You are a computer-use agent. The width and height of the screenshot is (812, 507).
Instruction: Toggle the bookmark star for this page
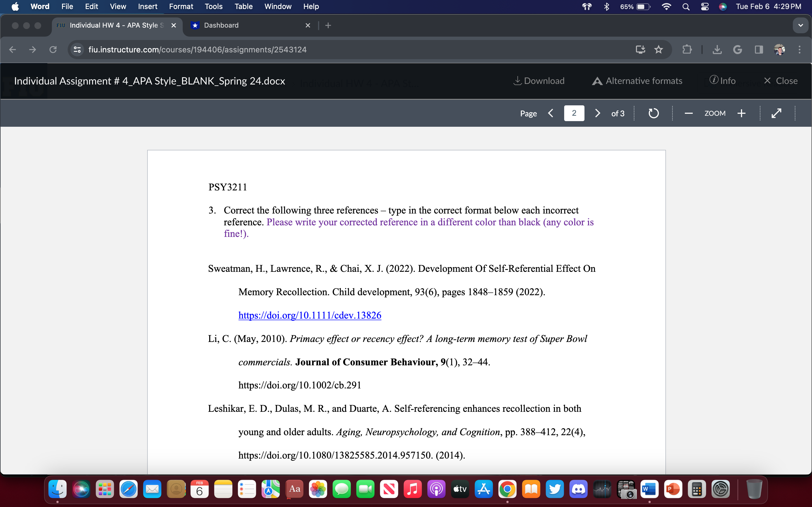pyautogui.click(x=658, y=49)
